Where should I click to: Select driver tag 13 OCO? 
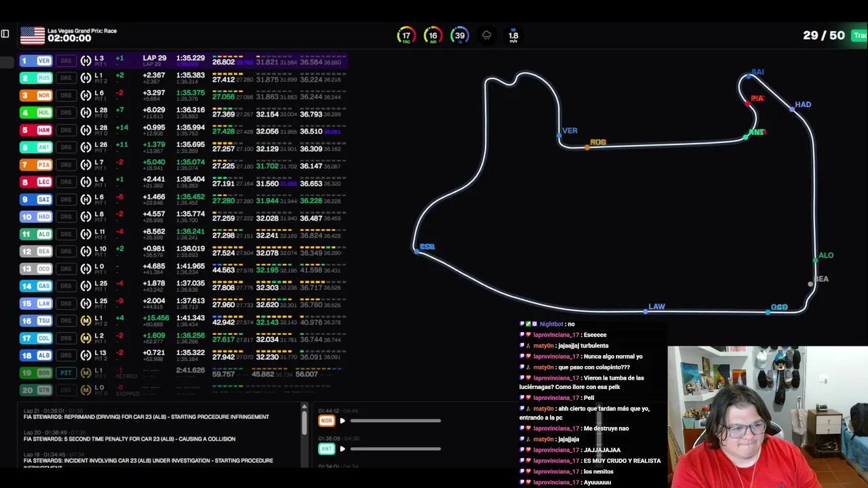click(36, 268)
